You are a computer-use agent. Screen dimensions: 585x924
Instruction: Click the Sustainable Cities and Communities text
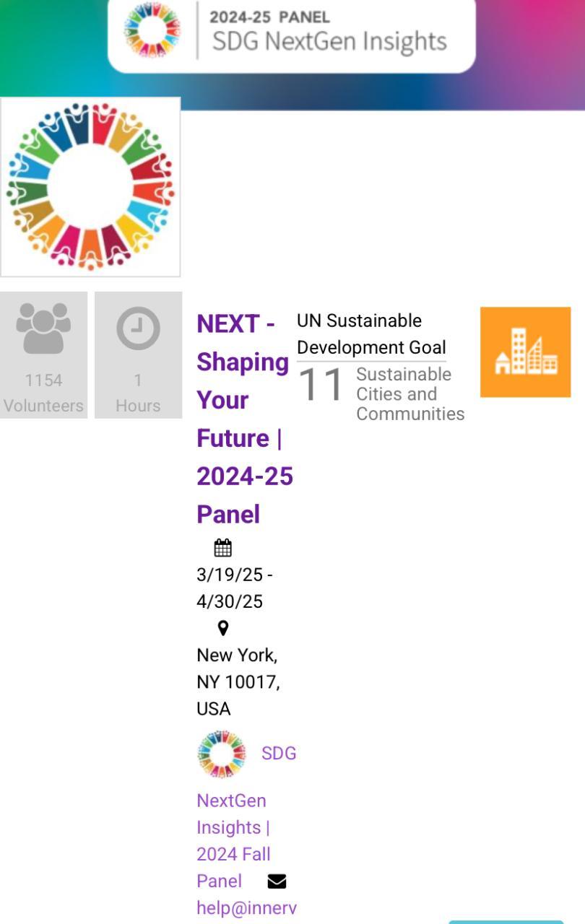(409, 394)
